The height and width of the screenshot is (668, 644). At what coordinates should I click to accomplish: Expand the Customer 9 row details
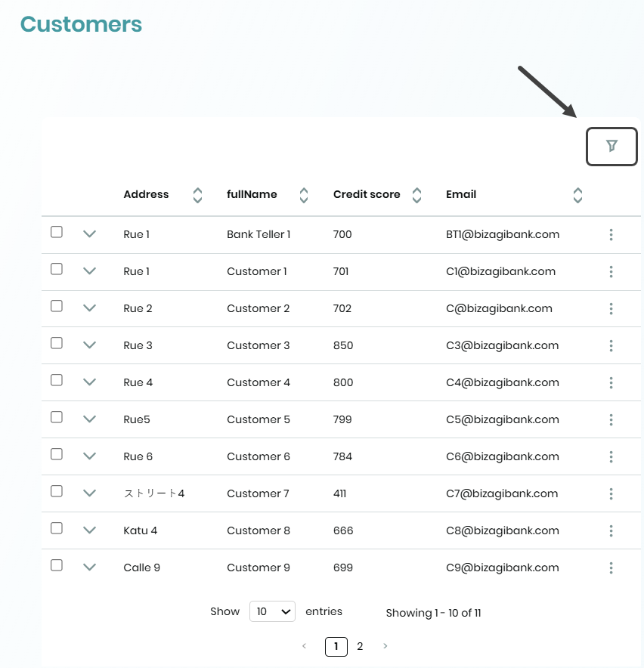[89, 567]
